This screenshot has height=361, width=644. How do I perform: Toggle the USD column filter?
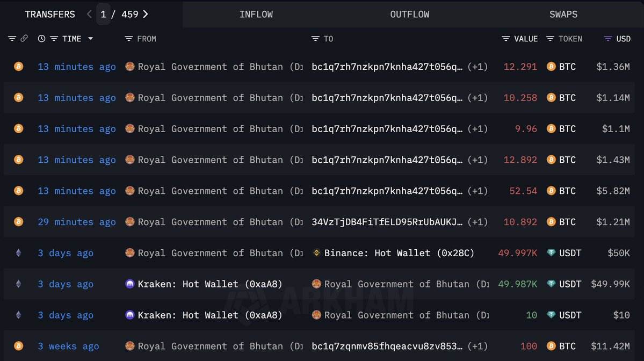click(x=608, y=39)
